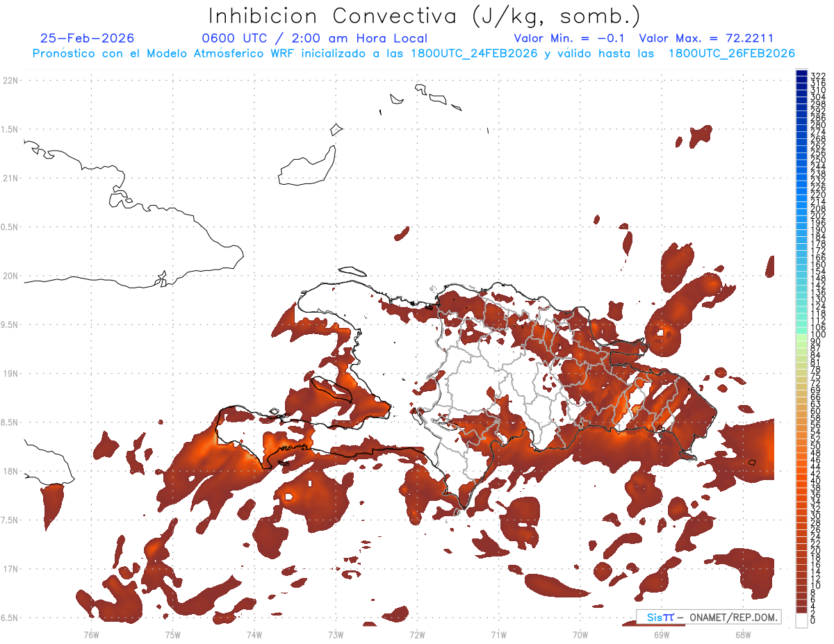Click the "0.5N" latitude label
This screenshot has height=644, width=834.
10,227
